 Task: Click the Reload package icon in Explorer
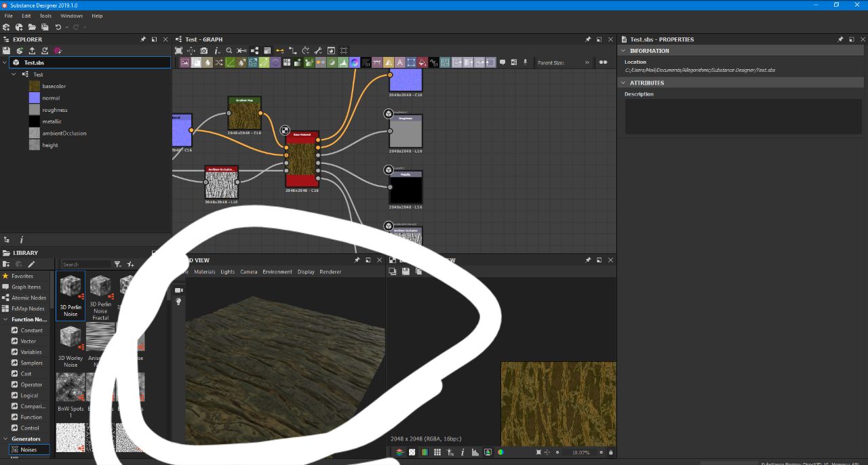(45, 51)
